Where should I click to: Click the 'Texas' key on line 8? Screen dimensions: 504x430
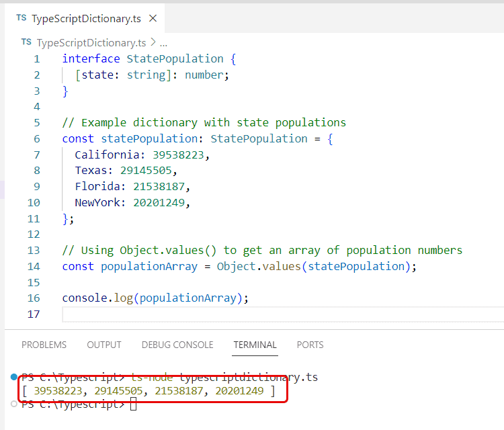(91, 171)
